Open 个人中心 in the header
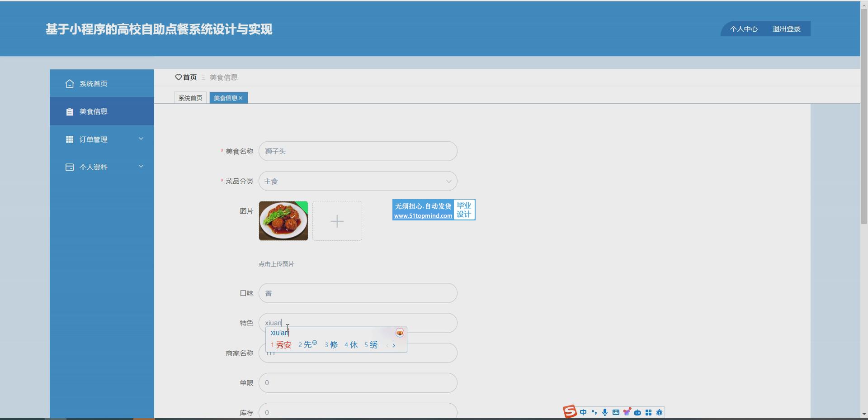 click(x=744, y=29)
